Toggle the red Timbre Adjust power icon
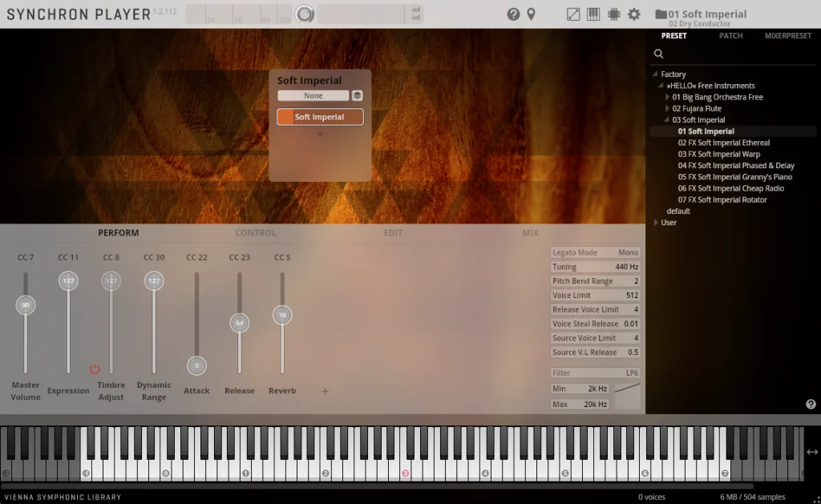The image size is (821, 504). coord(95,369)
